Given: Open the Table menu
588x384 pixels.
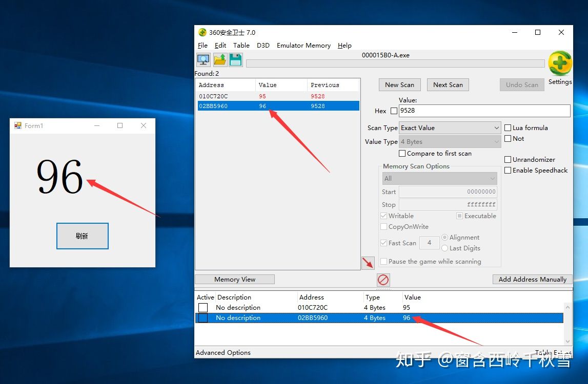Looking at the screenshot, I should pyautogui.click(x=241, y=46).
